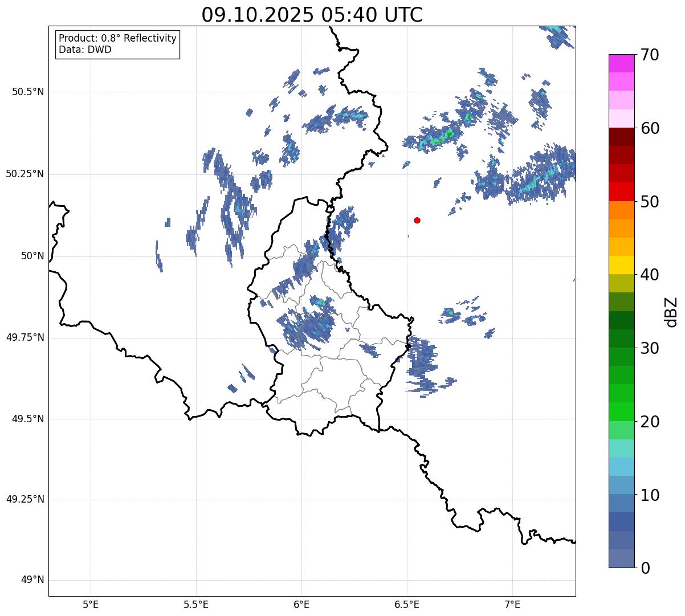Screen dimensions: 685x616
Task: Click the 7°E longitude label
Action: tap(513, 604)
